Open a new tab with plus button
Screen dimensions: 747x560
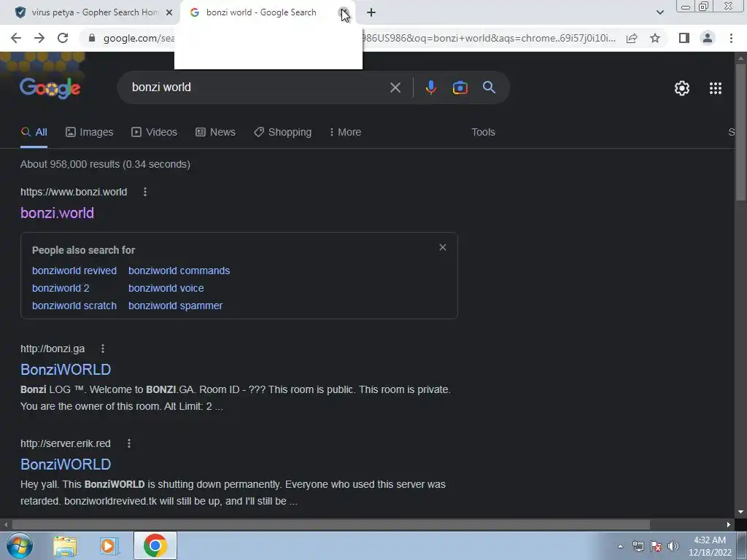click(371, 12)
